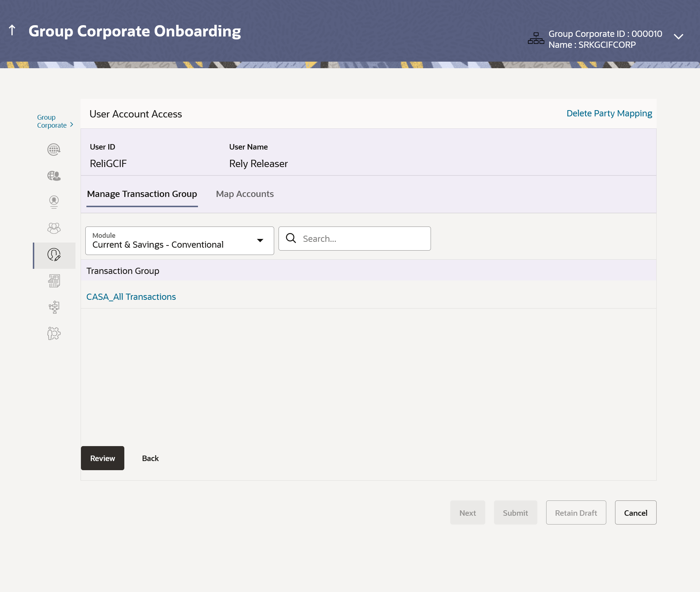
Task: Click the up arrow back icon
Action: [12, 30]
